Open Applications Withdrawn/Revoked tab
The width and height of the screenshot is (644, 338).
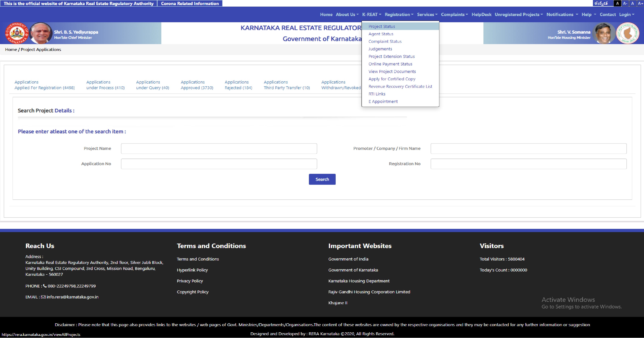click(x=341, y=85)
